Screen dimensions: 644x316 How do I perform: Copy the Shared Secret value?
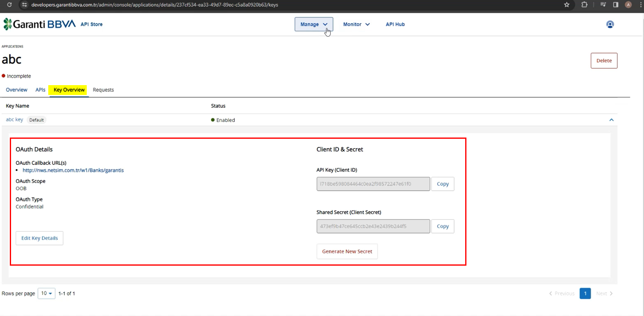tap(442, 226)
